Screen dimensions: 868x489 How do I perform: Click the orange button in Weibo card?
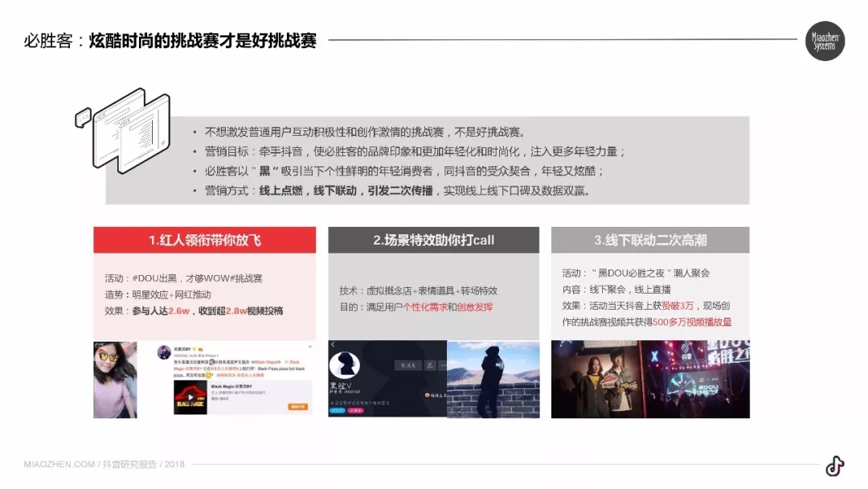298,408
